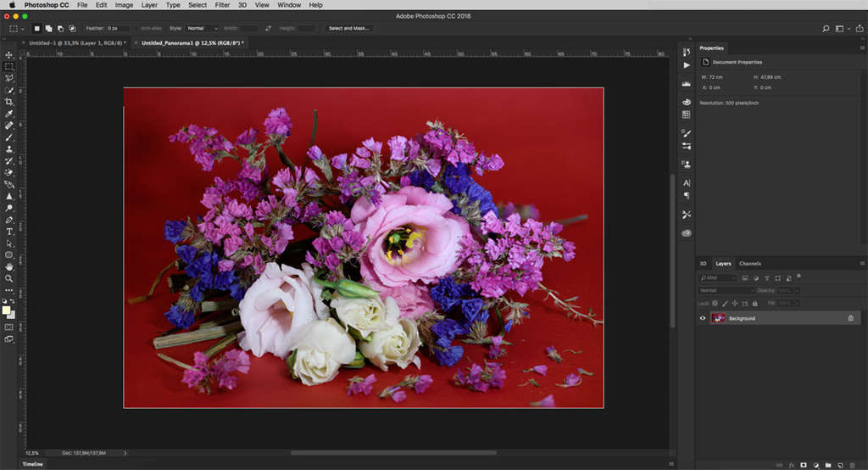Toggle the layer filter switch on
Screen dimensions: 868x470
click(798, 276)
